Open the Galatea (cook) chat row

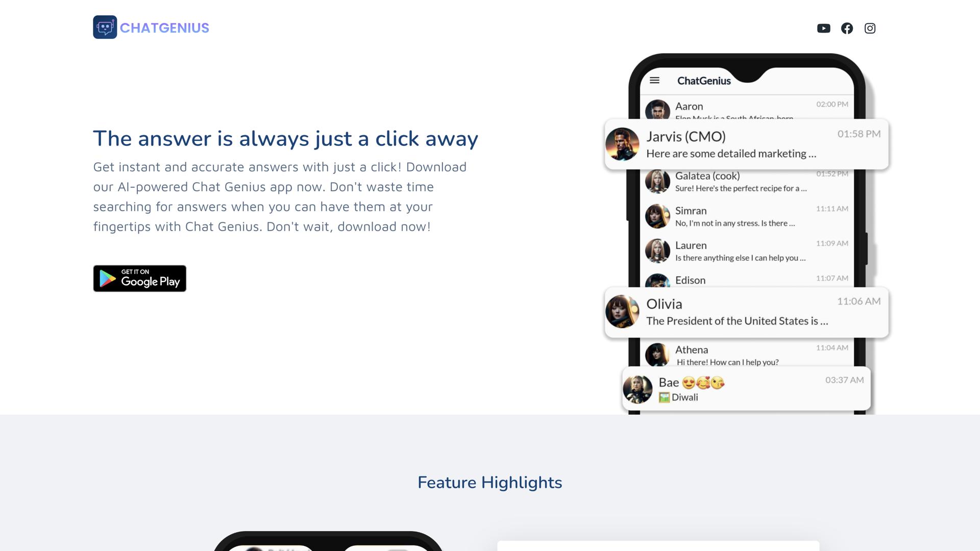coord(747,182)
